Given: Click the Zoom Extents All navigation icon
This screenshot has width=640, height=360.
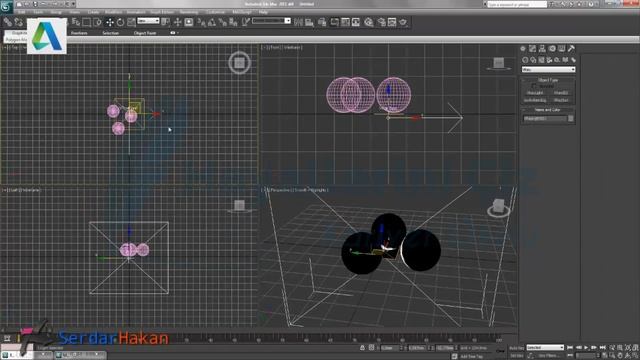Looking at the screenshot, I should (x=635, y=348).
